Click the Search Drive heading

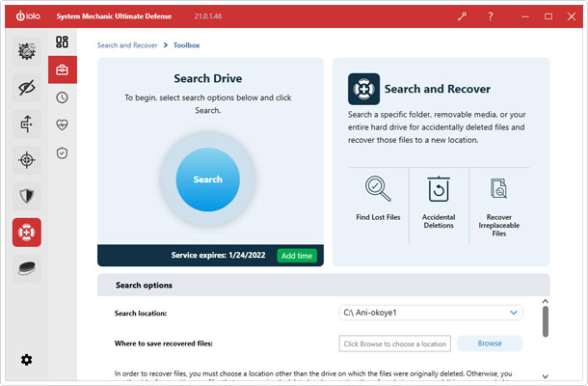pyautogui.click(x=208, y=78)
